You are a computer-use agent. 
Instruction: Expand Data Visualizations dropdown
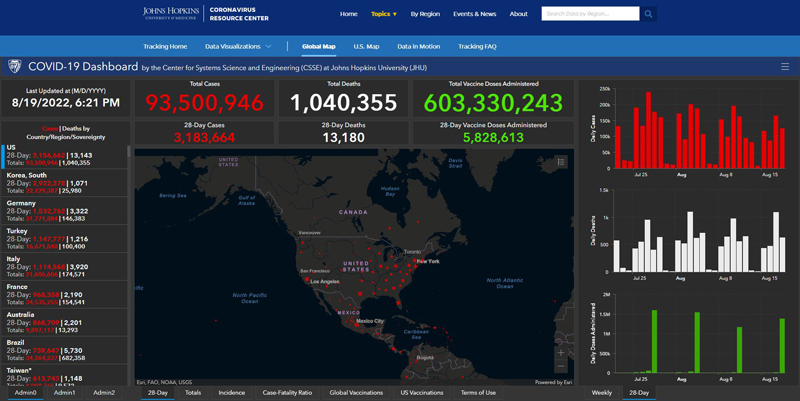[x=238, y=46]
